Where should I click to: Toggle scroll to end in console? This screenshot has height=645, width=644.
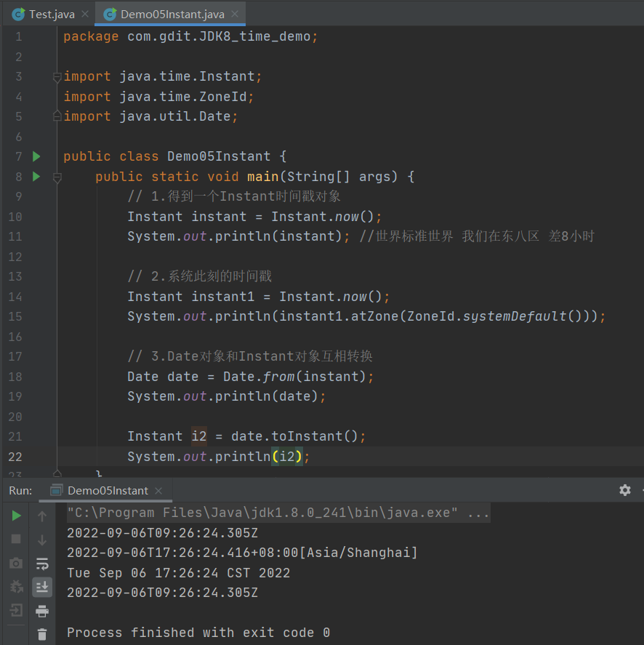coord(42,587)
